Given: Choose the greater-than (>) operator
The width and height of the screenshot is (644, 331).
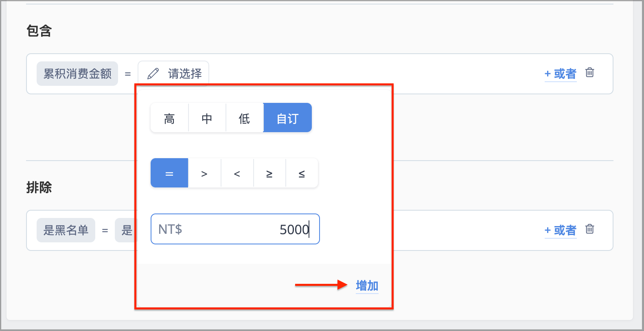Looking at the screenshot, I should (x=204, y=173).
